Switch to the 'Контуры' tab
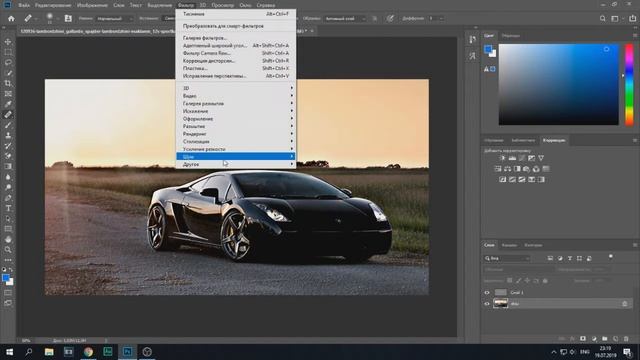Viewport: 640px width, 360px height. pyautogui.click(x=533, y=245)
